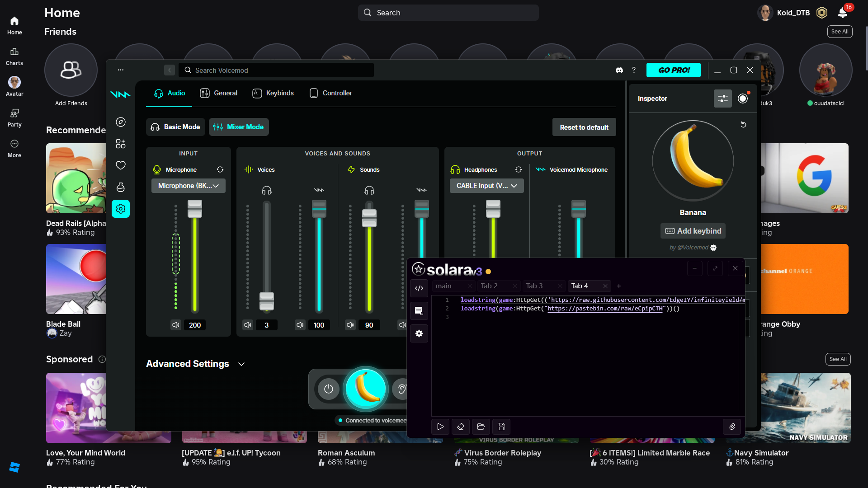Viewport: 868px width, 488px height.
Task: Toggle the Sounds channel mute speaker
Action: [x=350, y=325]
